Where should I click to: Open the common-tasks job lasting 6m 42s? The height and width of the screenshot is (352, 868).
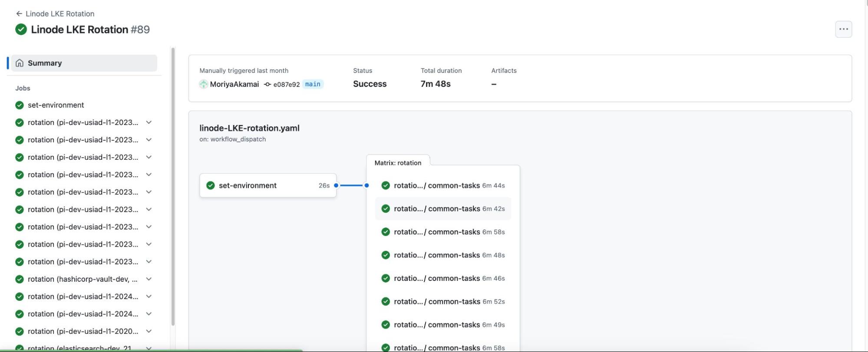[443, 209]
